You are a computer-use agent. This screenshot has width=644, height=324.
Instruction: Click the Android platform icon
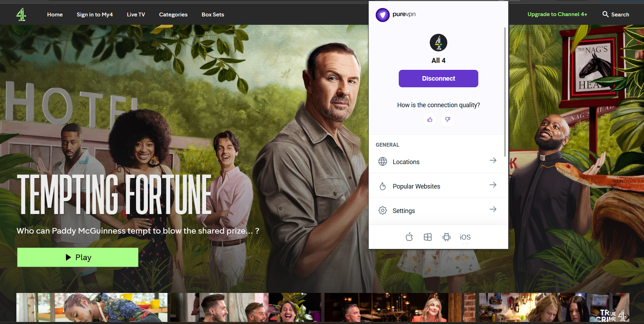tap(446, 237)
